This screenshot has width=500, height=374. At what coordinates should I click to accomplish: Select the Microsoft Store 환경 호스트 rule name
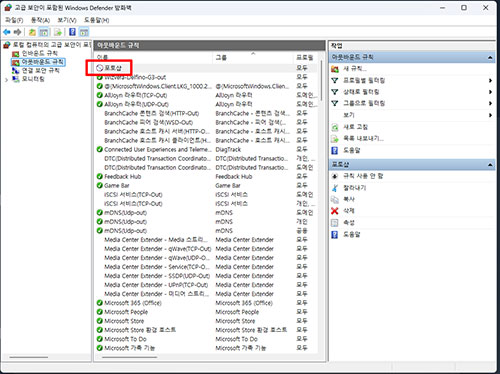coord(140,330)
